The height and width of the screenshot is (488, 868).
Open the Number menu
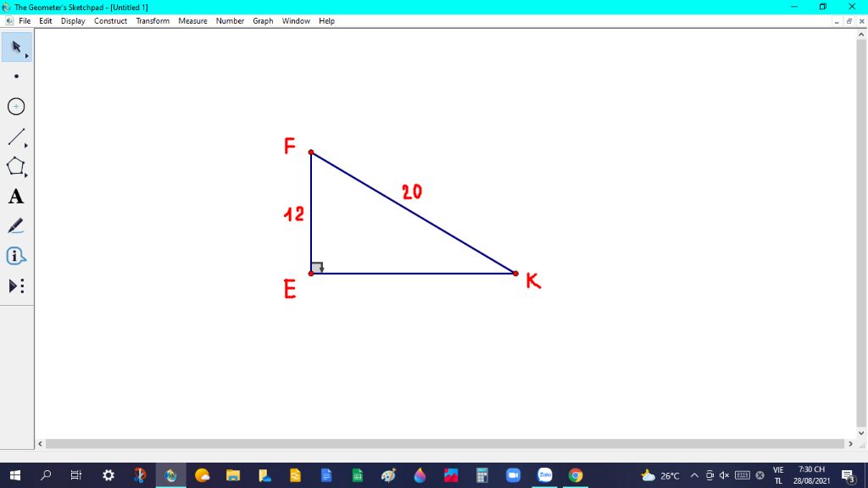(230, 21)
